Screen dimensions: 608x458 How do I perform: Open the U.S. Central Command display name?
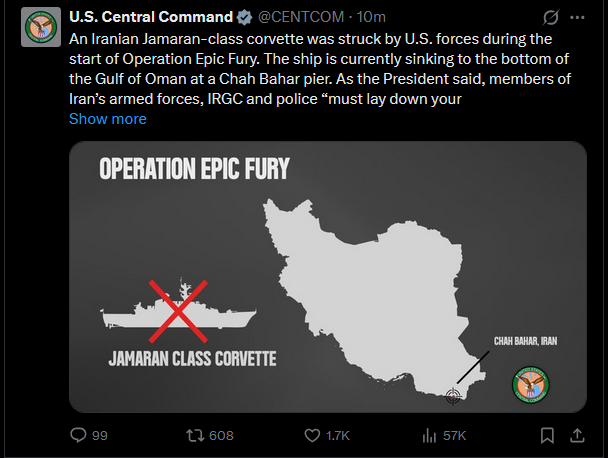pos(149,18)
